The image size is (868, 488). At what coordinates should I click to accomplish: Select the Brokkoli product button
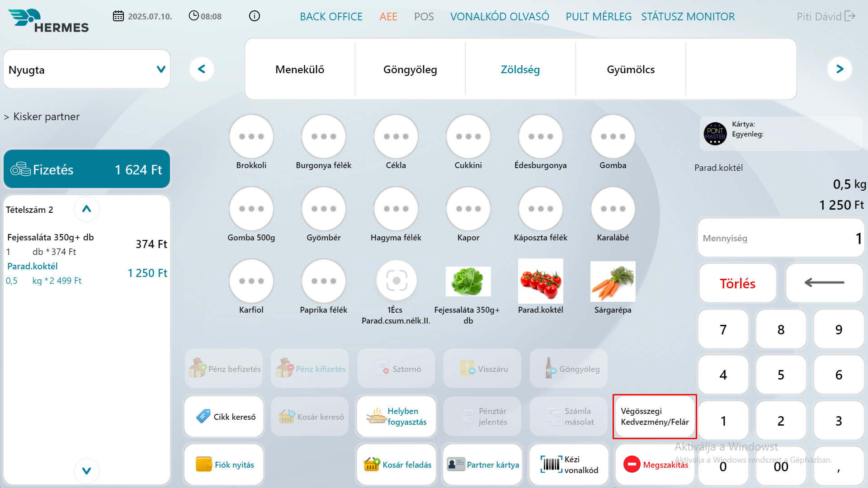tap(251, 136)
